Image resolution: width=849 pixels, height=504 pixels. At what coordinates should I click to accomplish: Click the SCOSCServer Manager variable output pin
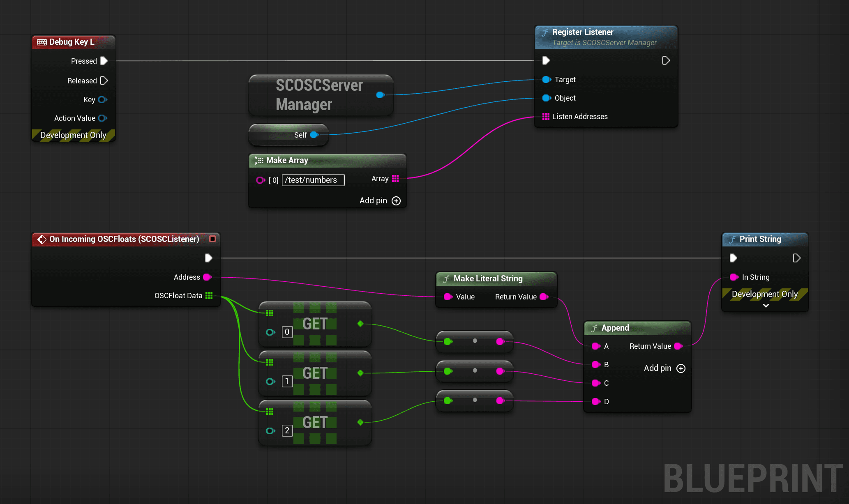[x=380, y=95]
